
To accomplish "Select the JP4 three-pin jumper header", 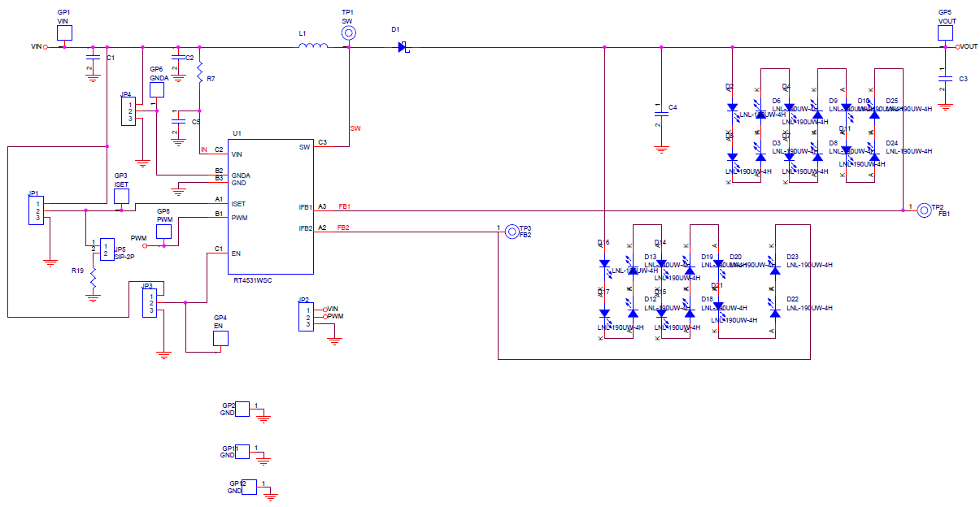I will pos(128,111).
